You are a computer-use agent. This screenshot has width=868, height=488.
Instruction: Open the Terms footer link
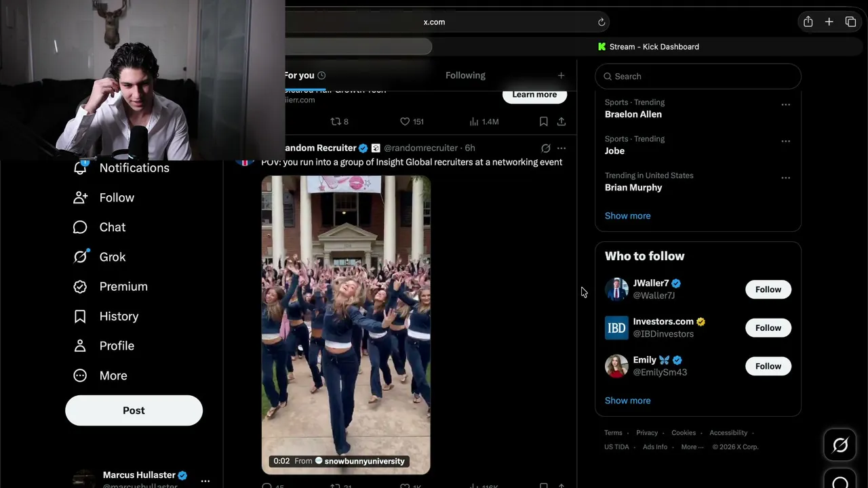click(613, 433)
